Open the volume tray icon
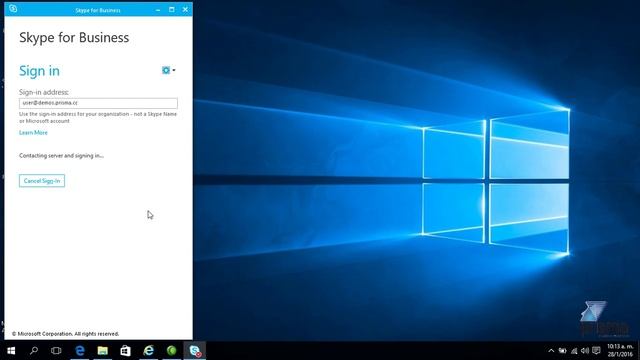 [x=585, y=351]
